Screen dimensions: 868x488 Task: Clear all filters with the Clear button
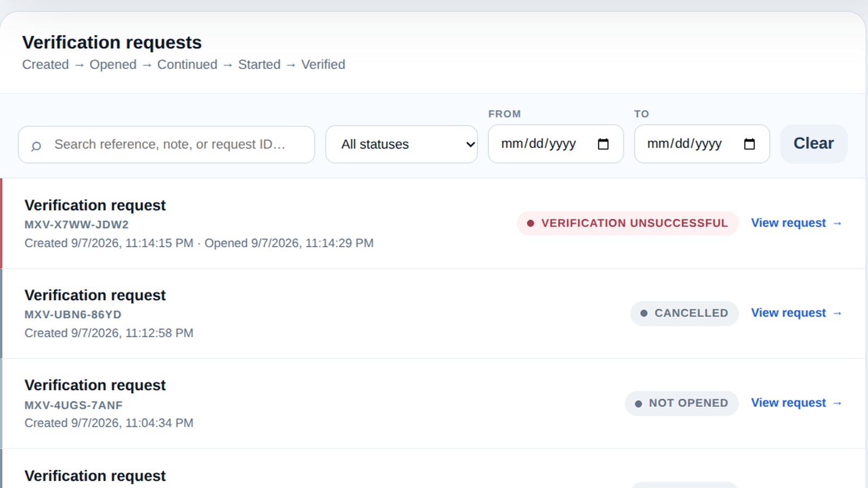pyautogui.click(x=814, y=144)
